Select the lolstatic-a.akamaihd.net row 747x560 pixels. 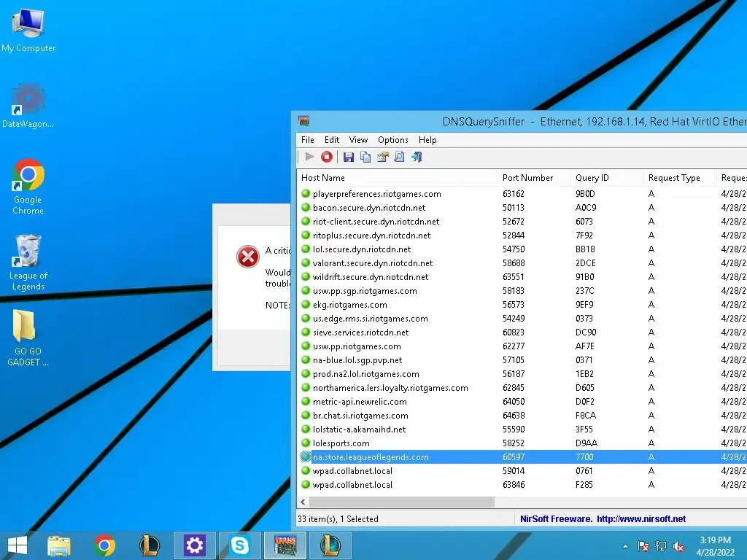522,429
